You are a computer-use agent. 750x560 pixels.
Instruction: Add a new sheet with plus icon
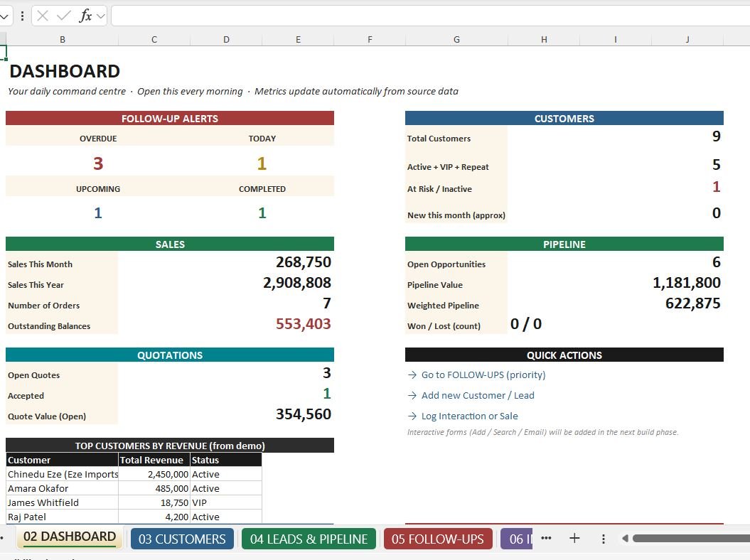574,538
